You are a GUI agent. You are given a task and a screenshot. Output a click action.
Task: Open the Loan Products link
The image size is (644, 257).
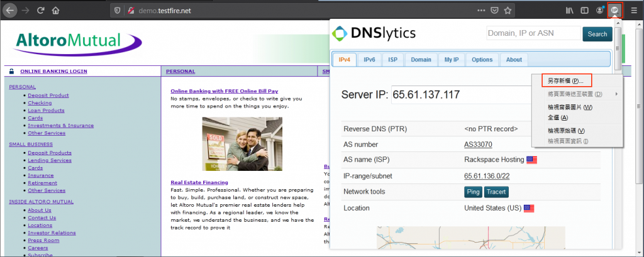coord(46,111)
